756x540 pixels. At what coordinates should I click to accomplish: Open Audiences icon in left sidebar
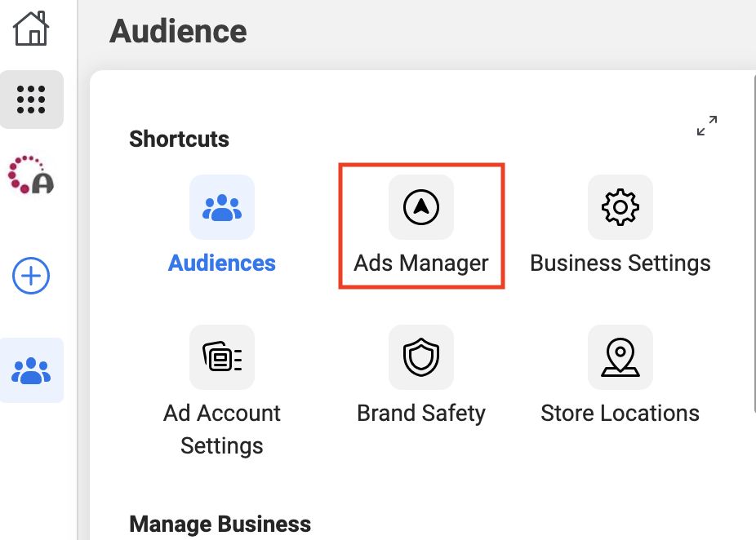point(31,370)
